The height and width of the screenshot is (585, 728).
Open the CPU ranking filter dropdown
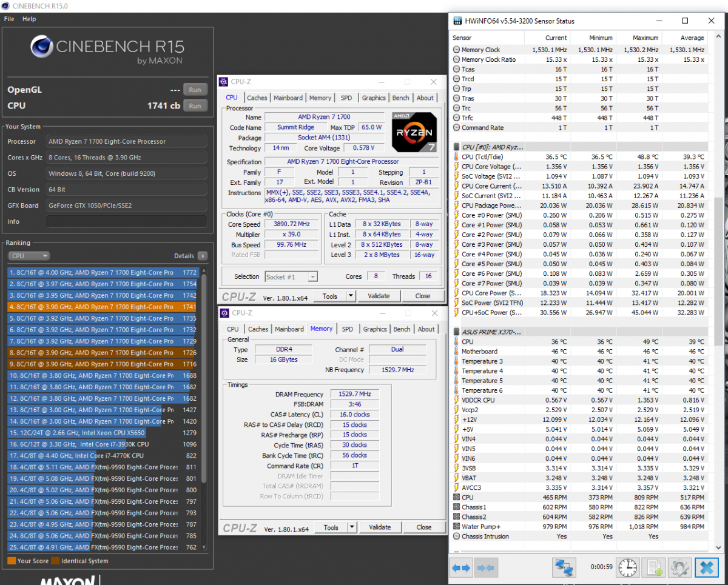[x=29, y=256]
